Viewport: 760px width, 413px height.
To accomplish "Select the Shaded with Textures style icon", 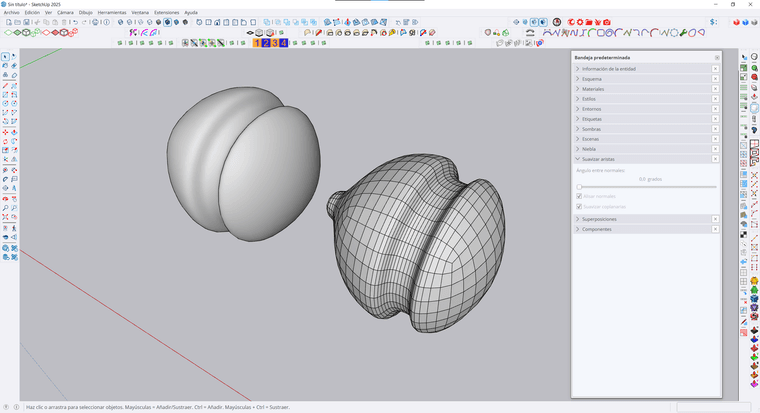I will (168, 22).
